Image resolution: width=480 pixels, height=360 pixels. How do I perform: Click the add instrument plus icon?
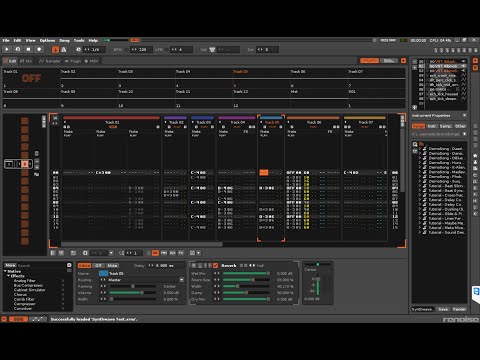[x=415, y=107]
